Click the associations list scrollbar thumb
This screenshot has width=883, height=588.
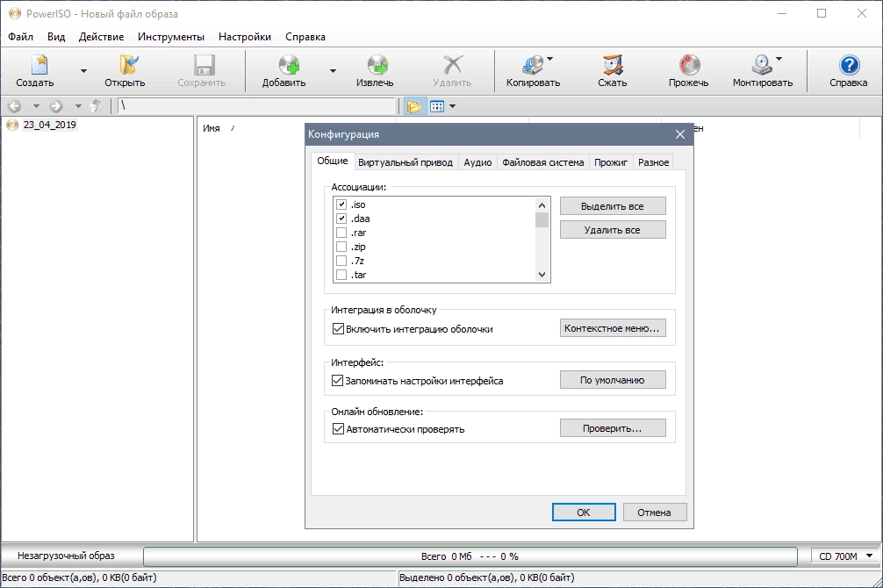pos(542,219)
